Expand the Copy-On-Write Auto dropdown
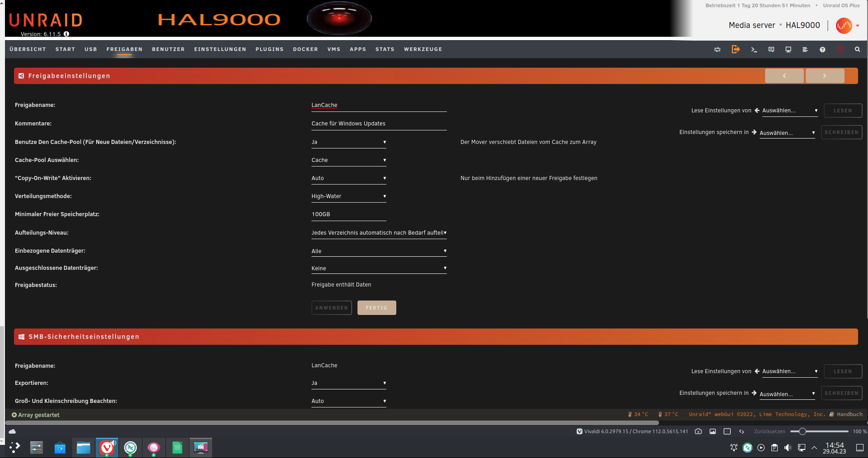The height and width of the screenshot is (458, 868). (349, 178)
